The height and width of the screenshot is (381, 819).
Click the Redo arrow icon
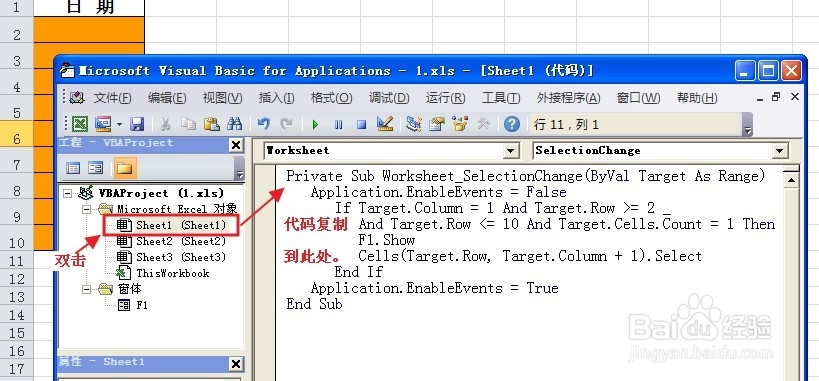[x=286, y=124]
